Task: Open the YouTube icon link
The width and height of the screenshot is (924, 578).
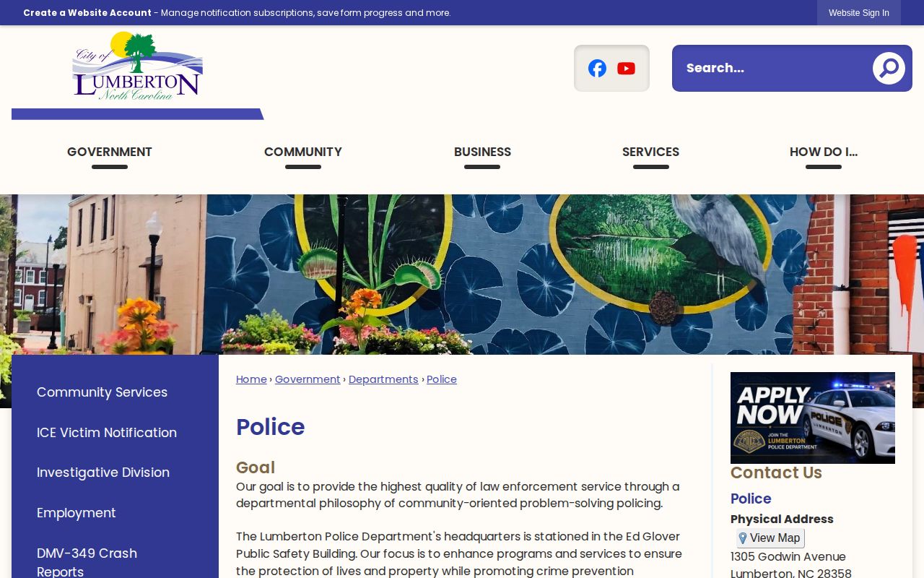Action: (x=626, y=68)
